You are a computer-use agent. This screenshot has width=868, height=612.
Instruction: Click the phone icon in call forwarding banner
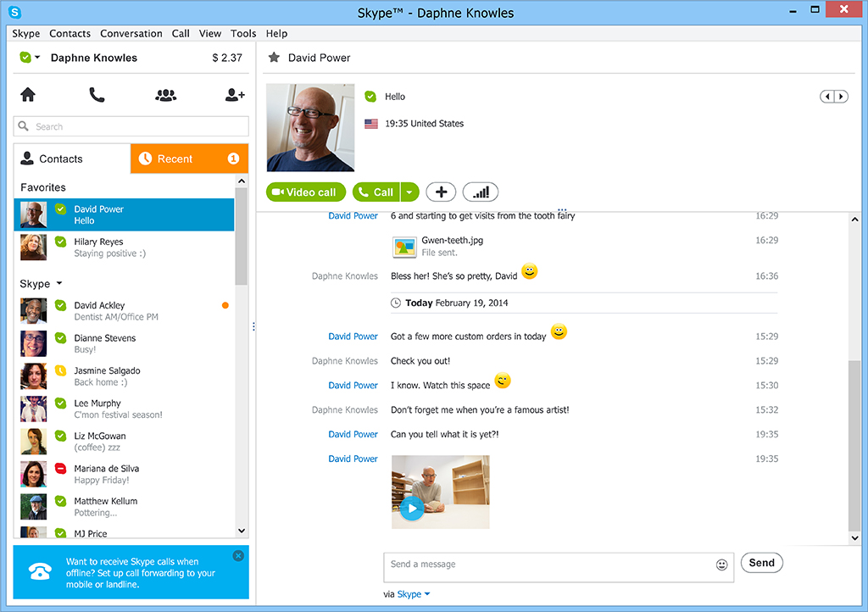tap(41, 570)
